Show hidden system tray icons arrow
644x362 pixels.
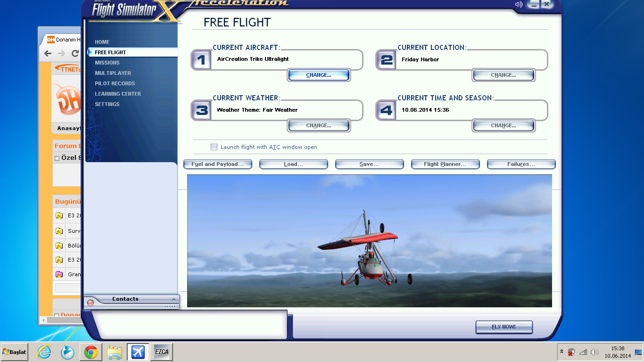click(561, 352)
